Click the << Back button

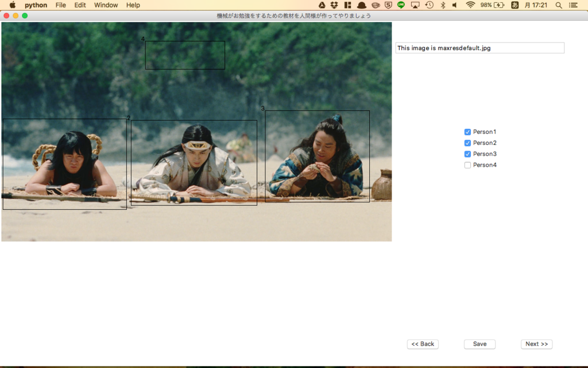click(x=423, y=344)
